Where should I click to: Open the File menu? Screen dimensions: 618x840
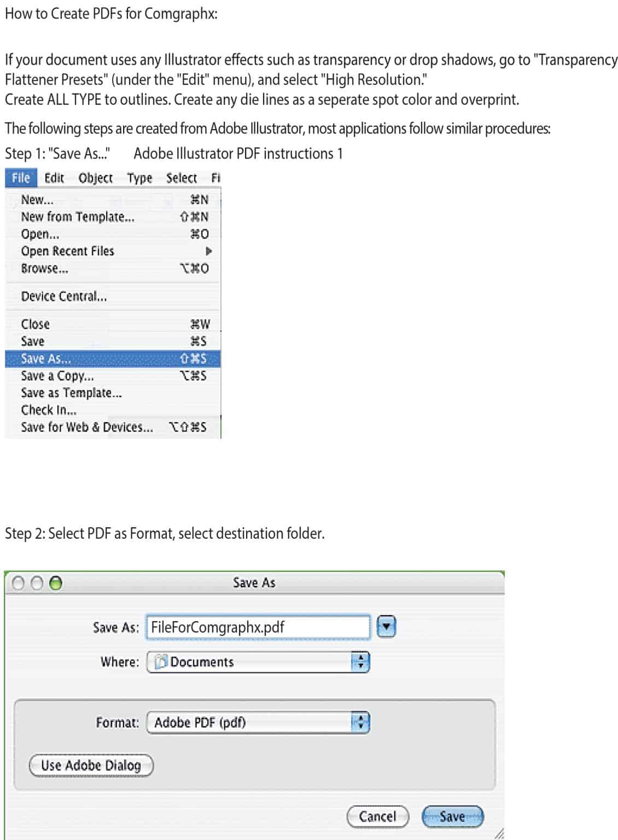tap(21, 178)
